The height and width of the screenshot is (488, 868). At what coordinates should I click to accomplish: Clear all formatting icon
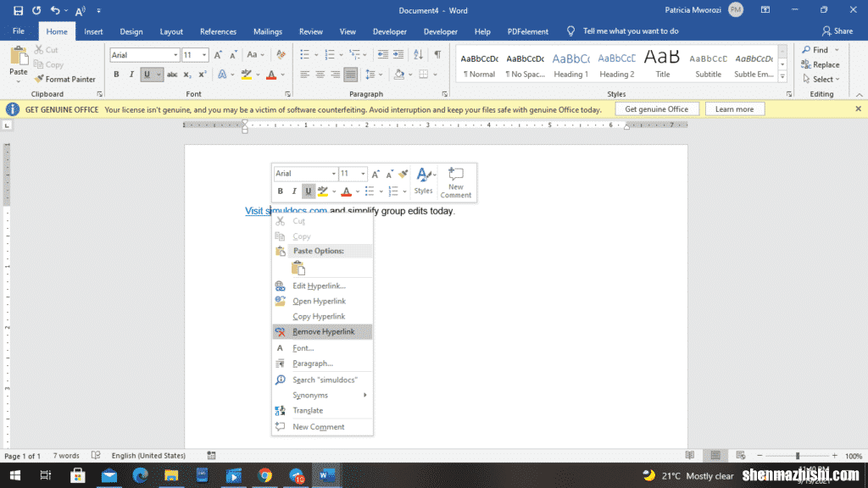pyautogui.click(x=281, y=55)
